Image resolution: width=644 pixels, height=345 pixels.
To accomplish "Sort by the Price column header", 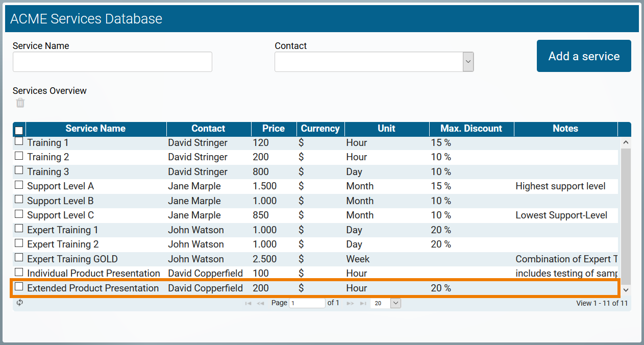I will 274,129.
